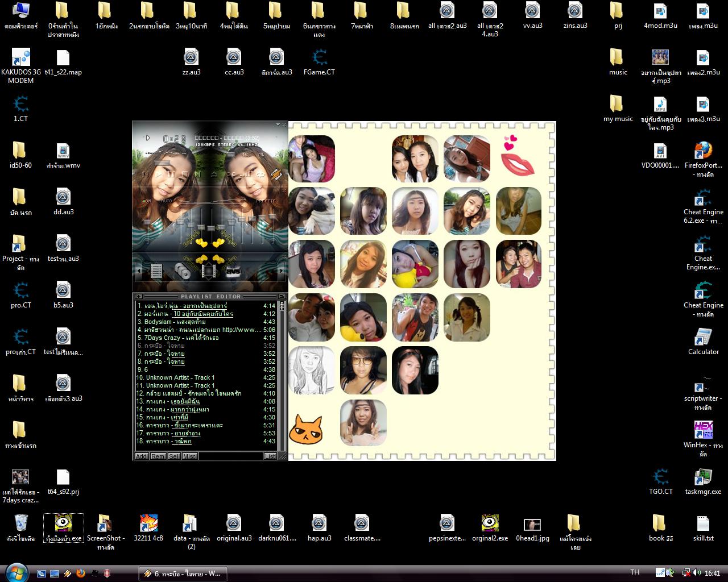
Task: Open playlist Rem menu button
Action: point(158,456)
